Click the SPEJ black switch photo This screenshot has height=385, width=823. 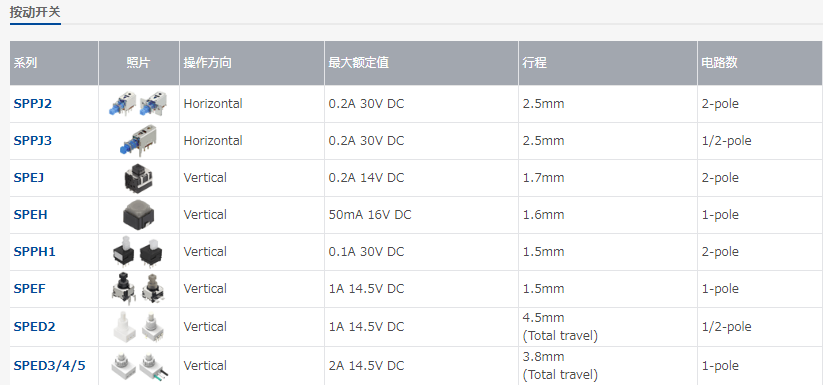coord(139,178)
